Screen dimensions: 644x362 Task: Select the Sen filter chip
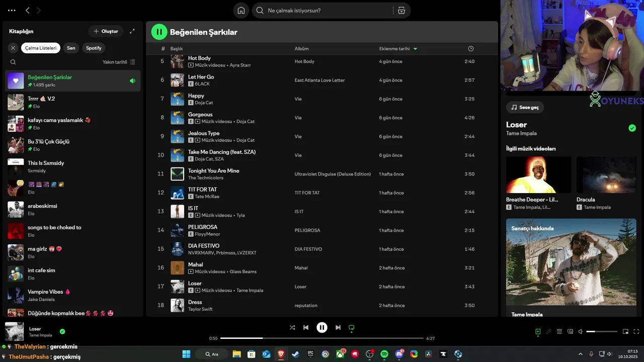(71, 48)
